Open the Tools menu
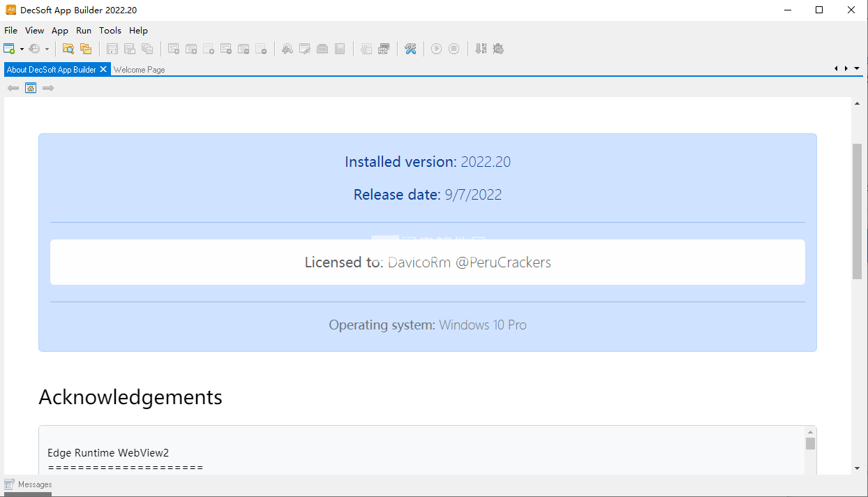868x497 pixels. (110, 31)
